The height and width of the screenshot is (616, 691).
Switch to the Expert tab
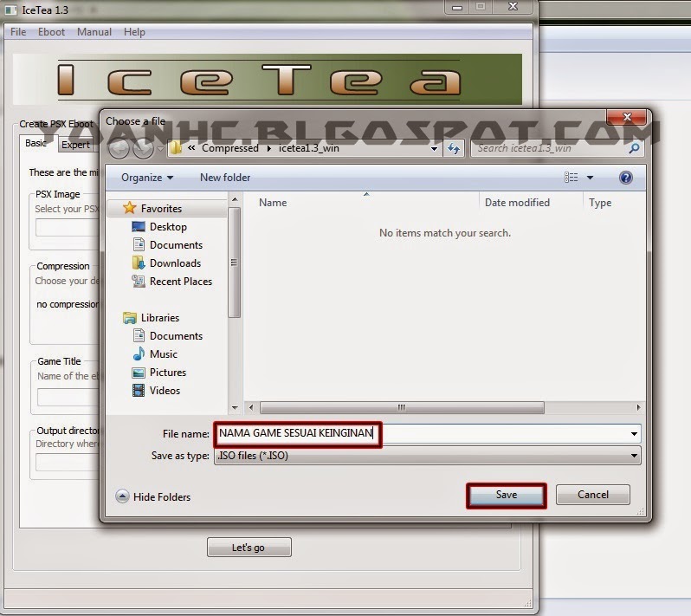75,145
